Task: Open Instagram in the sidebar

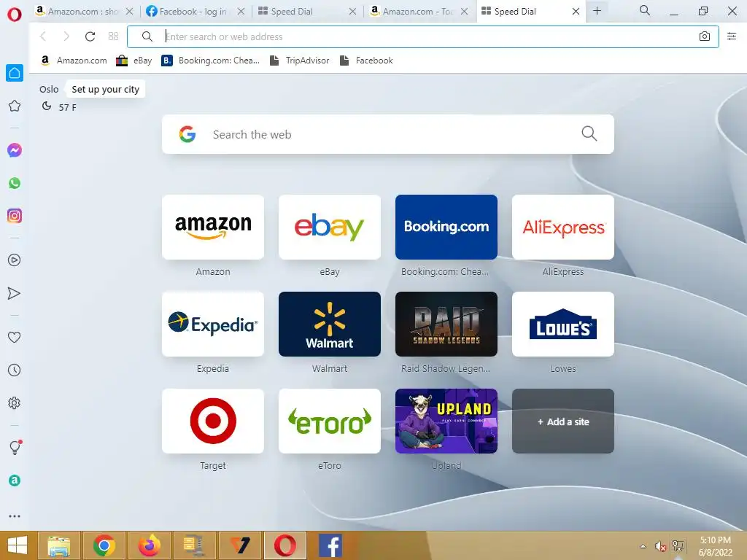Action: click(15, 216)
